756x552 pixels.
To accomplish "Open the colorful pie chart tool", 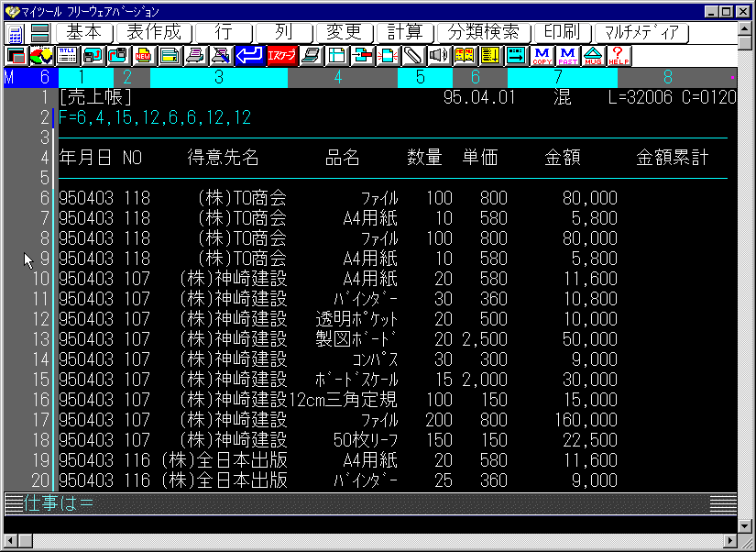I will pyautogui.click(x=41, y=56).
